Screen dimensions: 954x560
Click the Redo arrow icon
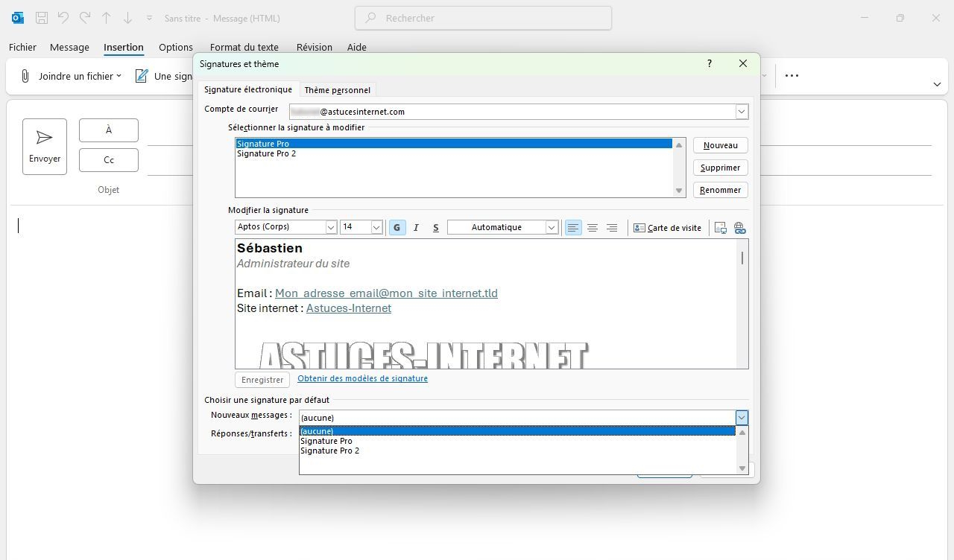coord(85,18)
